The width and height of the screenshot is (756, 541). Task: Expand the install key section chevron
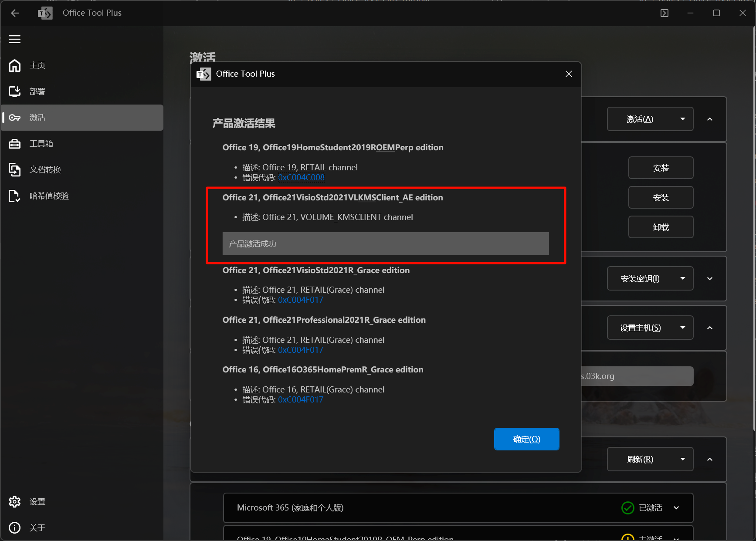tap(710, 279)
